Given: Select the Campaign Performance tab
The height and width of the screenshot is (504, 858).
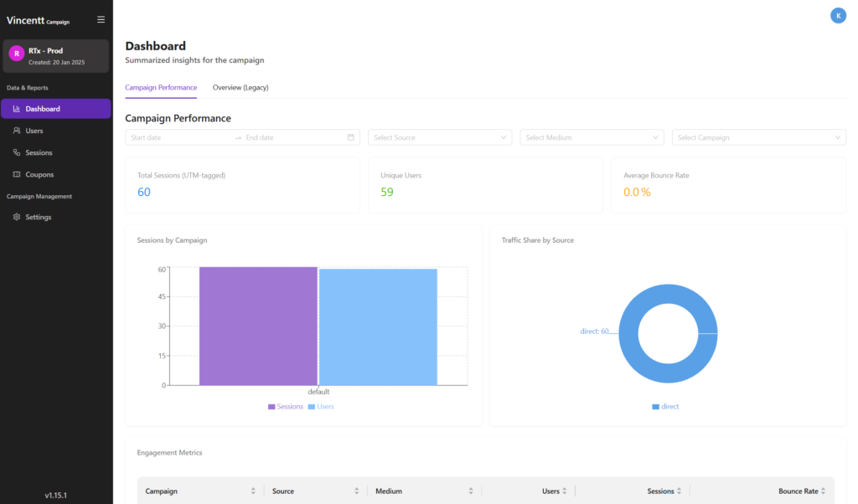Looking at the screenshot, I should [161, 87].
